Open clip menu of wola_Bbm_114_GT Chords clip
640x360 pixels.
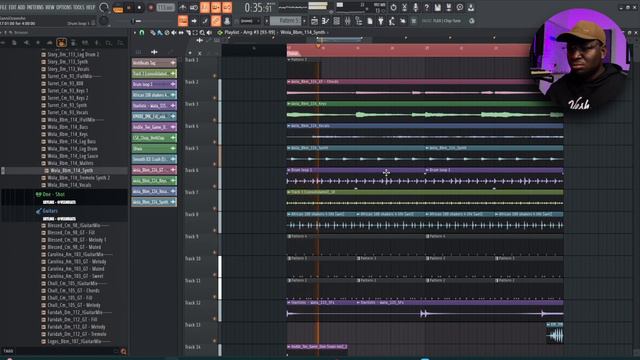[x=289, y=82]
